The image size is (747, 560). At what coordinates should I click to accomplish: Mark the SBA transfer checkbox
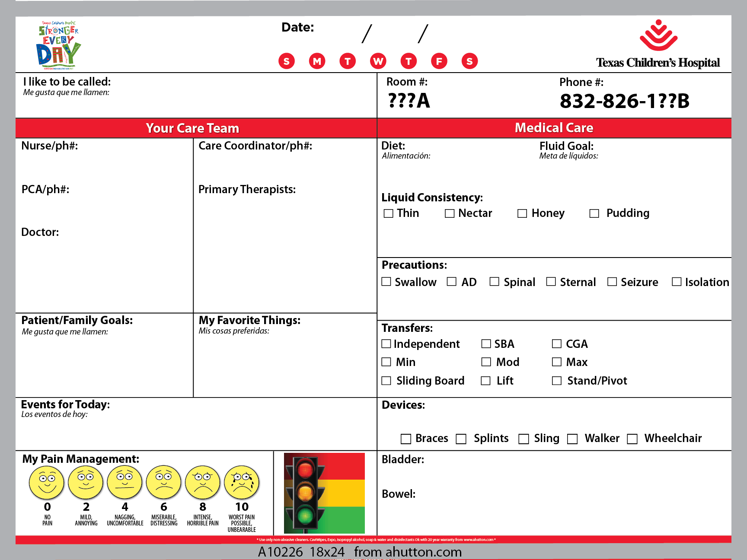coord(486,344)
